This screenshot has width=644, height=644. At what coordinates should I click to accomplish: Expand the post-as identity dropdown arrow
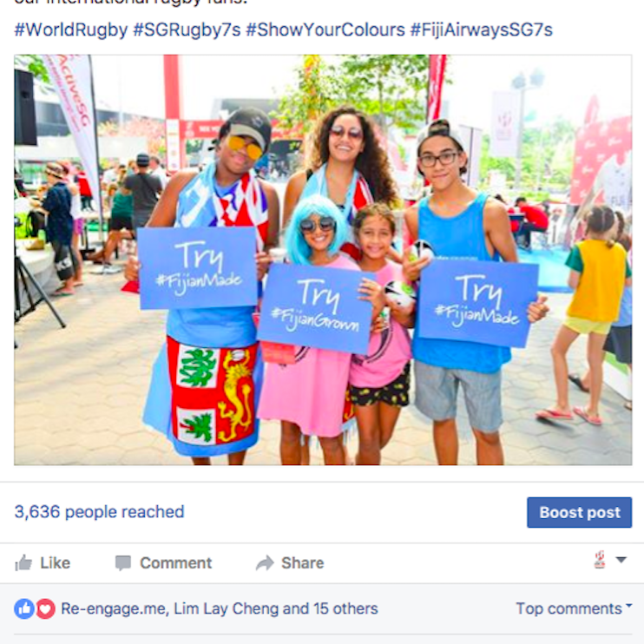tap(621, 560)
